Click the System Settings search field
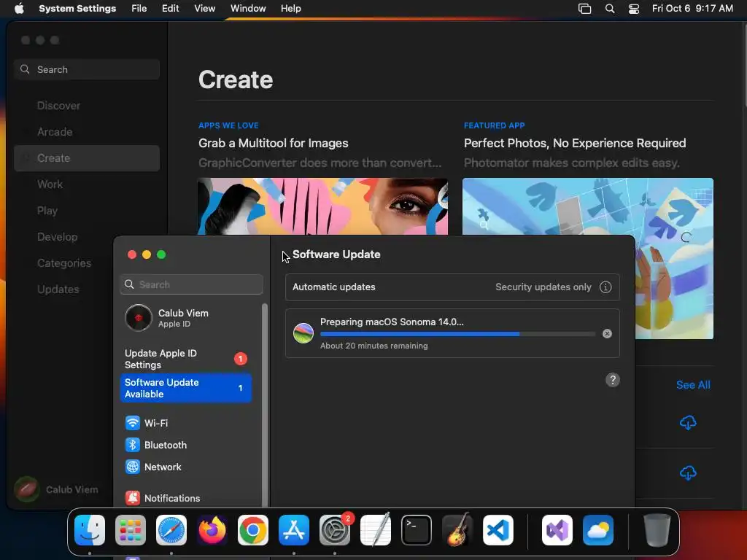The height and width of the screenshot is (560, 747). point(191,284)
